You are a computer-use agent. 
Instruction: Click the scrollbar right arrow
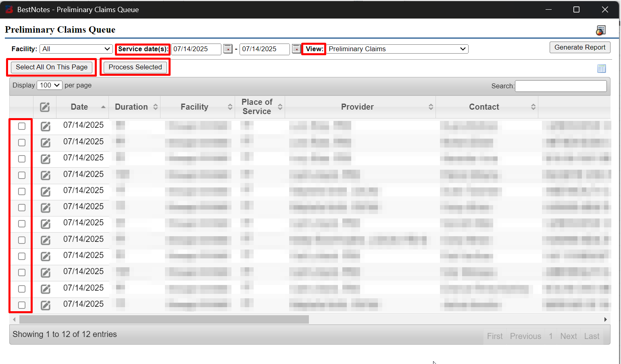pyautogui.click(x=605, y=319)
